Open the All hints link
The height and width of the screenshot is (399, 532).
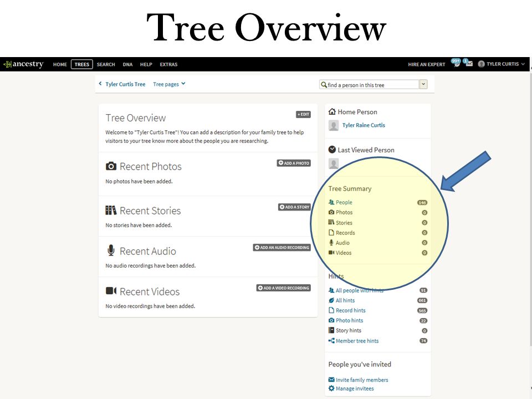point(345,300)
